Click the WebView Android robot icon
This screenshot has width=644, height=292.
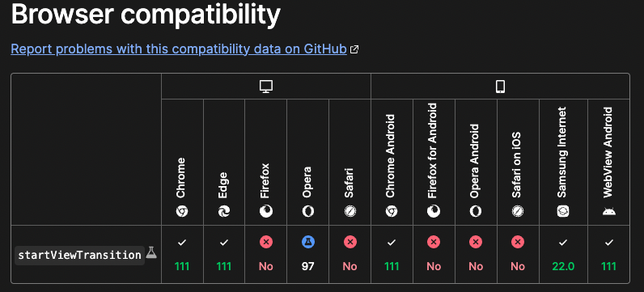[608, 212]
